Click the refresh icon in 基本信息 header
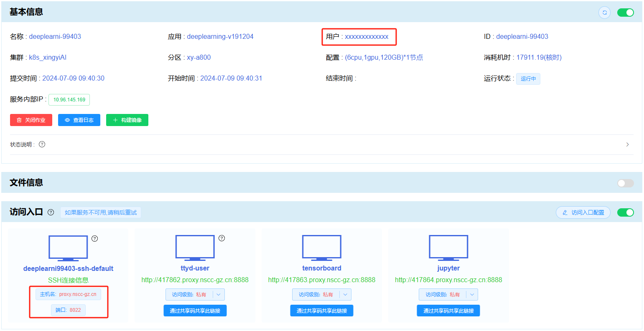Image resolution: width=644 pixels, height=331 pixels. [x=604, y=13]
